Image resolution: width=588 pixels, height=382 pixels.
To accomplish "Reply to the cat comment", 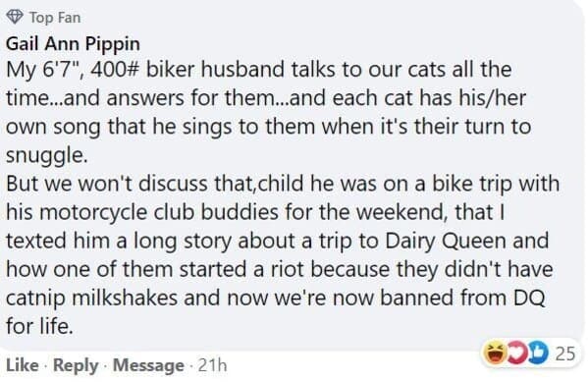I will [x=76, y=365].
